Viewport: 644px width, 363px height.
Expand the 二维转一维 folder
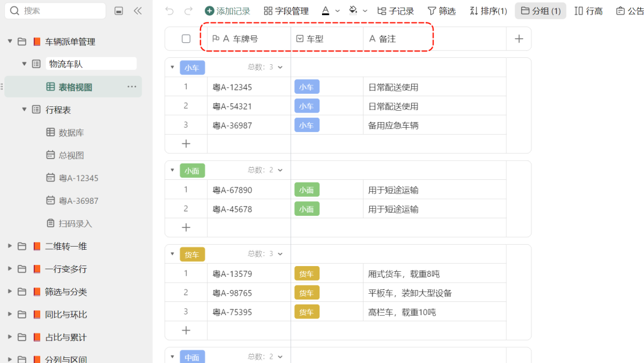(10, 246)
